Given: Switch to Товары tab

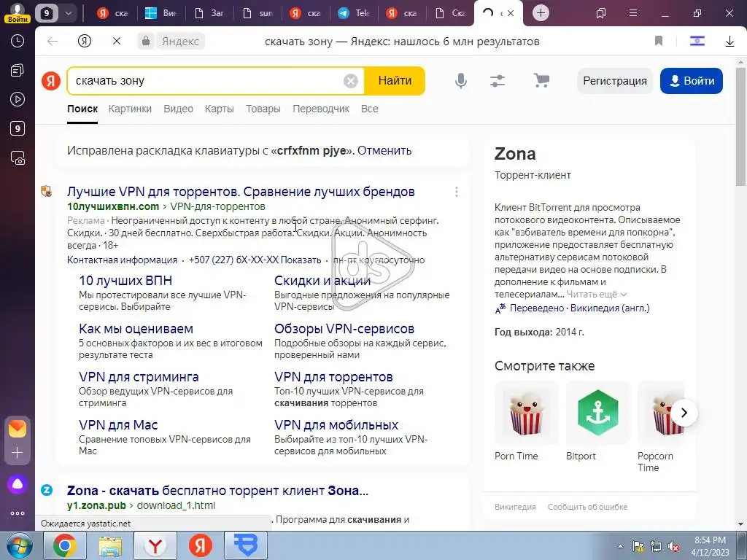Looking at the screenshot, I should pyautogui.click(x=263, y=109).
